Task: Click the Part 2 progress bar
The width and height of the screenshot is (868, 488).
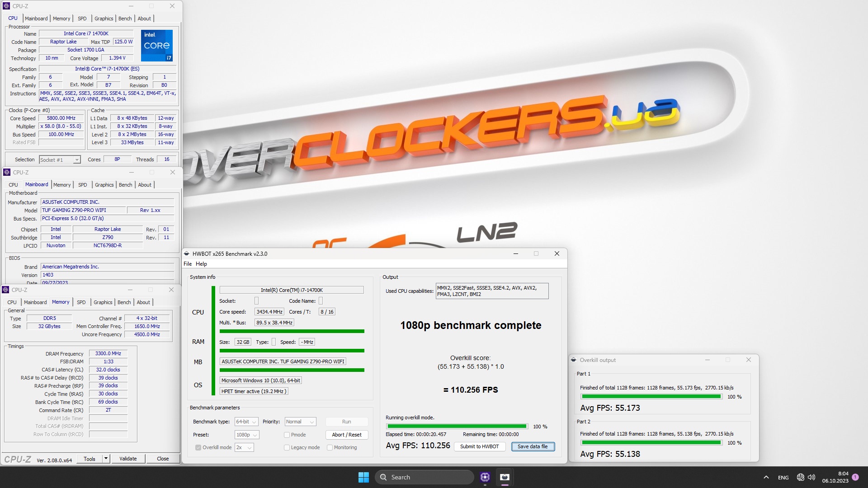Action: (x=651, y=442)
